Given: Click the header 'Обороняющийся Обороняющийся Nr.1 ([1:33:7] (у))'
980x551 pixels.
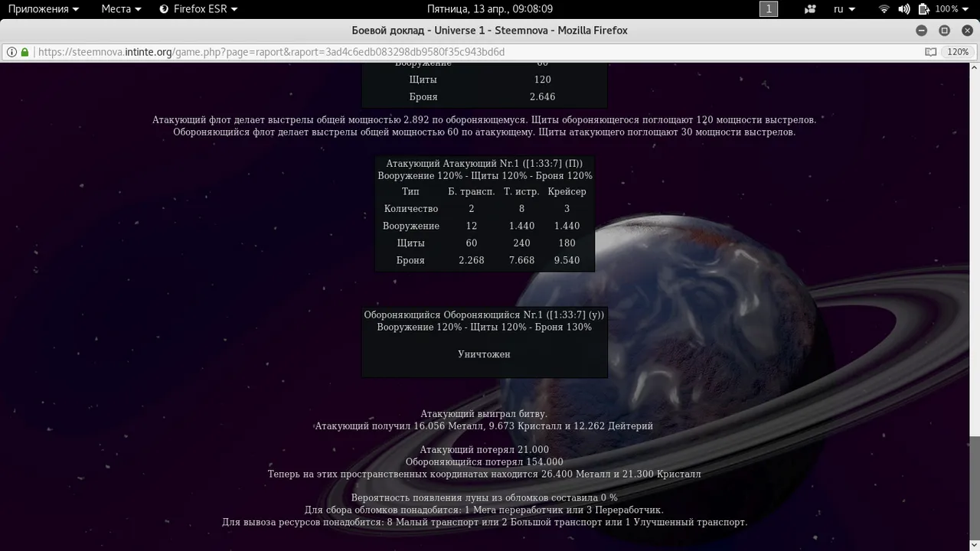Looking at the screenshot, I should (x=484, y=315).
